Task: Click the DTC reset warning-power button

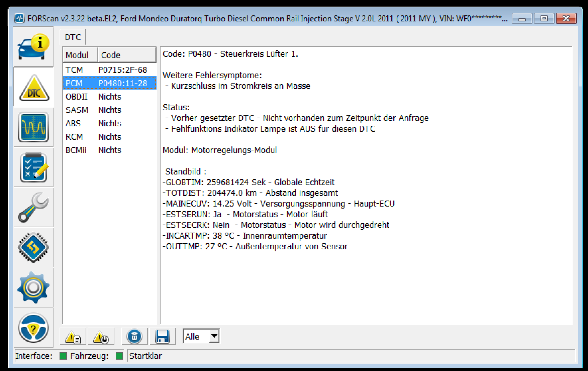Action: point(101,337)
